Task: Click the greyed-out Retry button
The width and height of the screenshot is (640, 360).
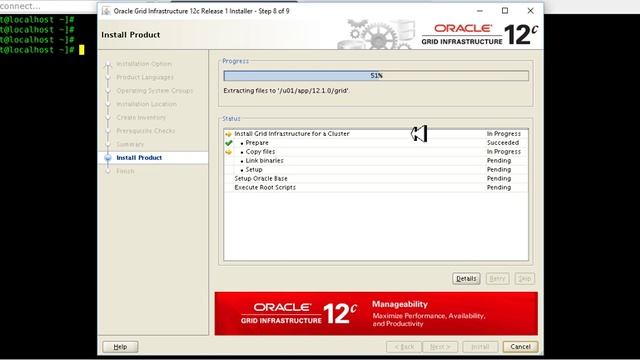Action: [497, 278]
